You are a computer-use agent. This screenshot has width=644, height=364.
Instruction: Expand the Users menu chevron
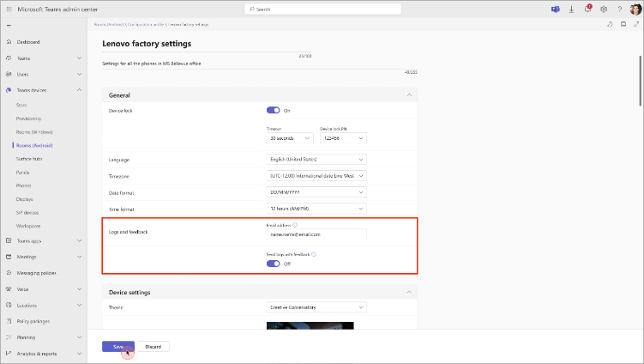click(79, 74)
